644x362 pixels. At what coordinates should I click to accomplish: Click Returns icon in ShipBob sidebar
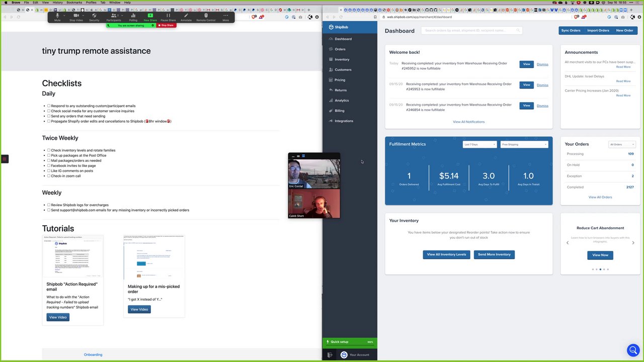(x=331, y=90)
